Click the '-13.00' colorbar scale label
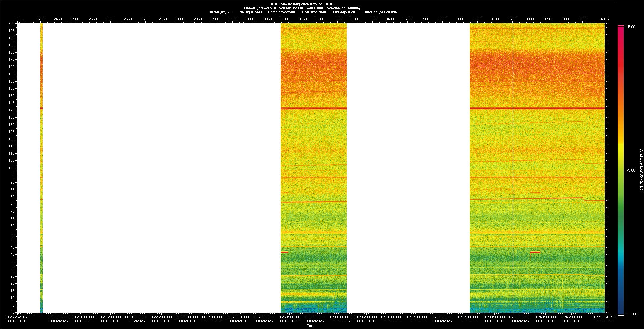The height and width of the screenshot is (329, 644). coord(632,314)
